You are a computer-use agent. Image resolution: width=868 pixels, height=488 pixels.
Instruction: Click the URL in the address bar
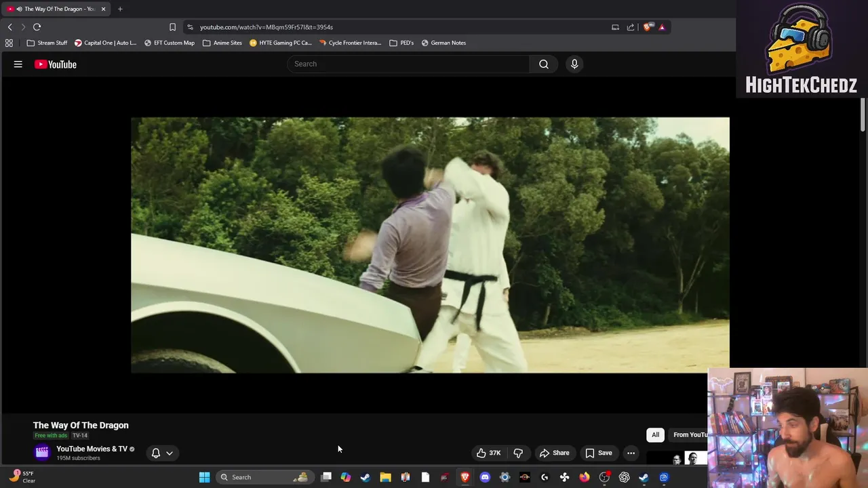point(267,27)
